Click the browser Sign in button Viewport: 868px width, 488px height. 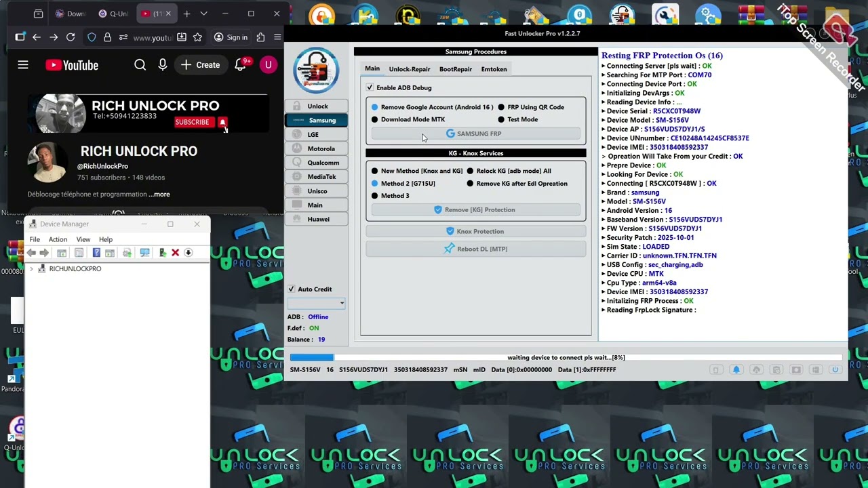click(231, 37)
